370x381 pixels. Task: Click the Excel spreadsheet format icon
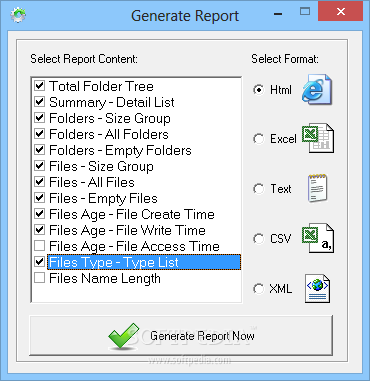point(318,138)
